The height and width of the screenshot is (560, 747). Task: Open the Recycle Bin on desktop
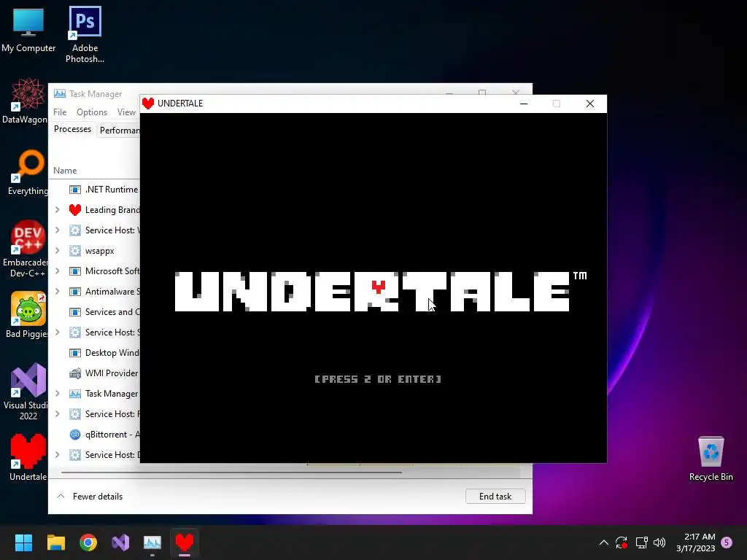[711, 458]
